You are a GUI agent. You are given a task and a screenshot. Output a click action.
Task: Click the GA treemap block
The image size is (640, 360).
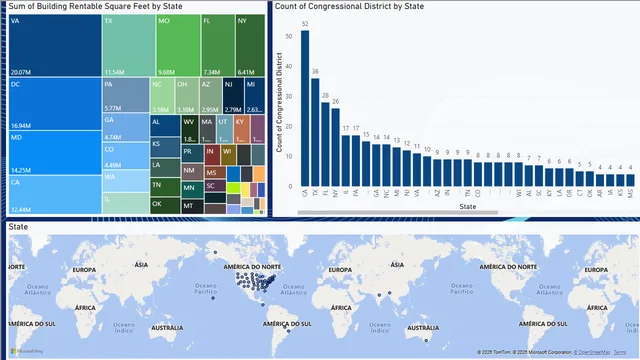point(126,127)
